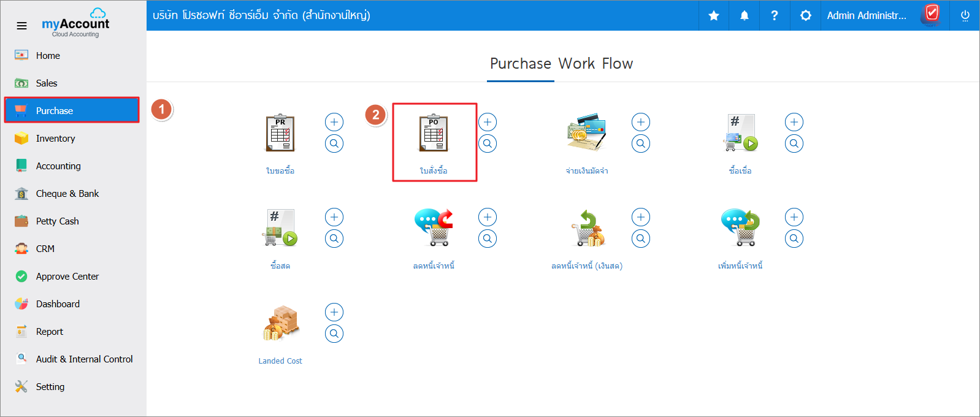
Task: Open Admin Administrator user profile name
Action: 866,15
